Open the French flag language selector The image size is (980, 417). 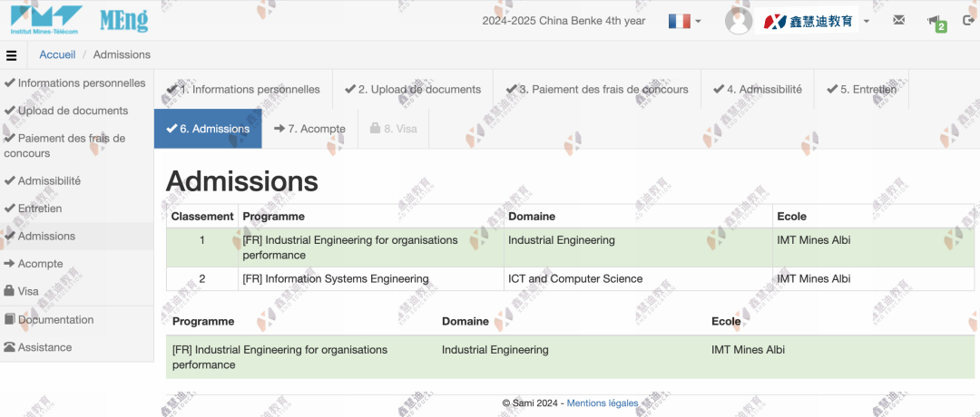[x=684, y=21]
